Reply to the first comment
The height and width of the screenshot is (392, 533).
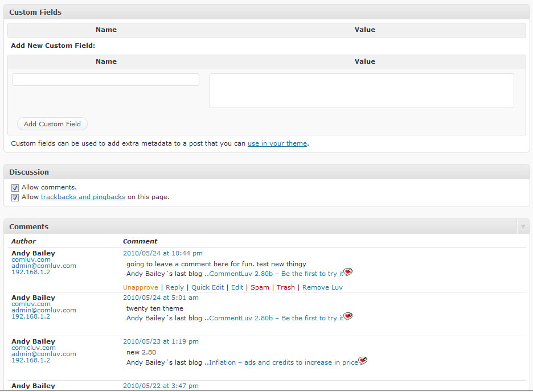(175, 287)
